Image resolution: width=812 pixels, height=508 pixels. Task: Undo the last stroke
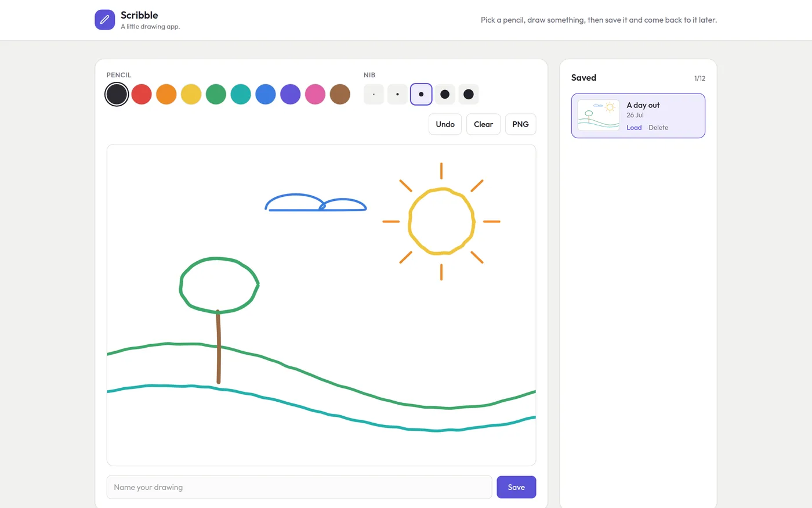(x=445, y=124)
